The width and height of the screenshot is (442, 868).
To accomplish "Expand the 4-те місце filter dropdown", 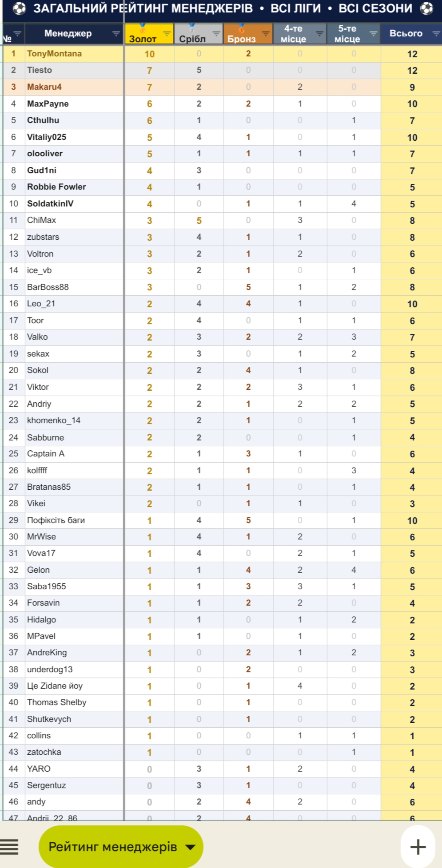I will coord(319,34).
